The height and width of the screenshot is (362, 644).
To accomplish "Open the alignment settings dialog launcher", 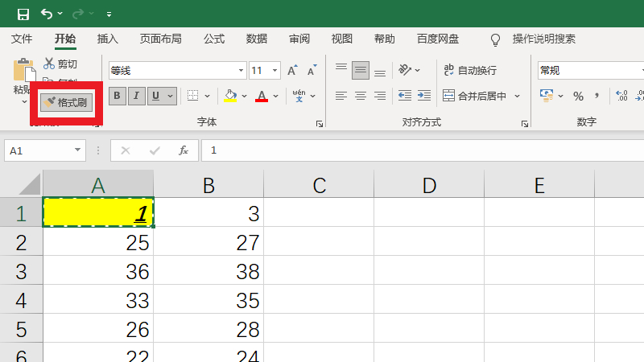I will tap(525, 124).
